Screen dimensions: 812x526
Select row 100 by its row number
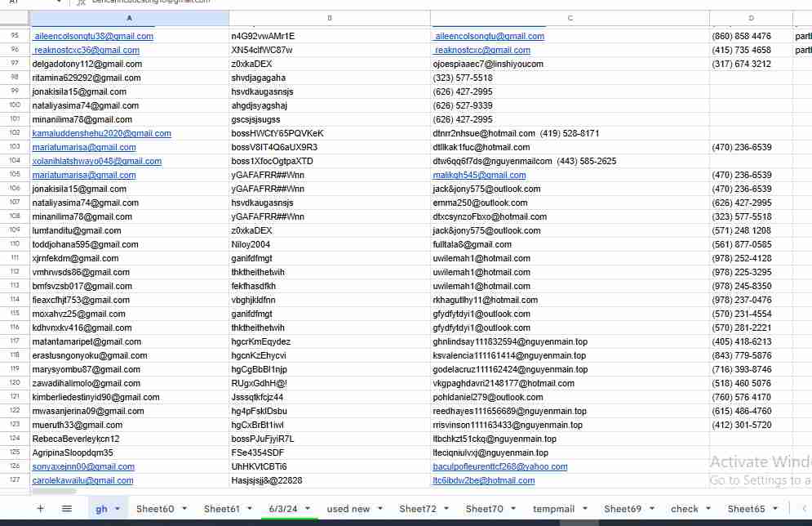point(15,105)
